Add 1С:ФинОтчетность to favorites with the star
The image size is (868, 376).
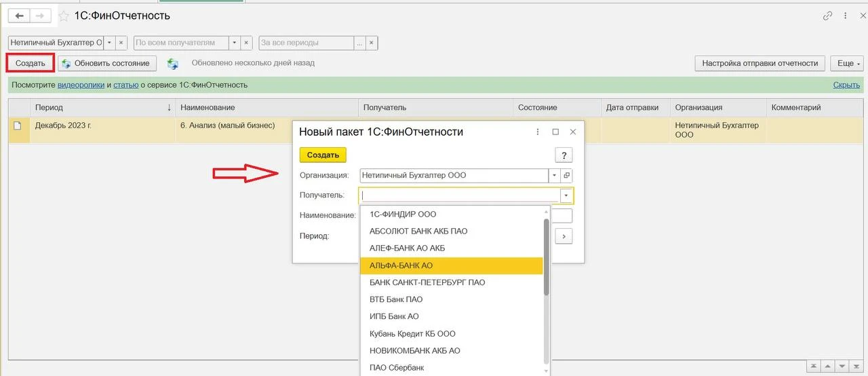pos(64,15)
